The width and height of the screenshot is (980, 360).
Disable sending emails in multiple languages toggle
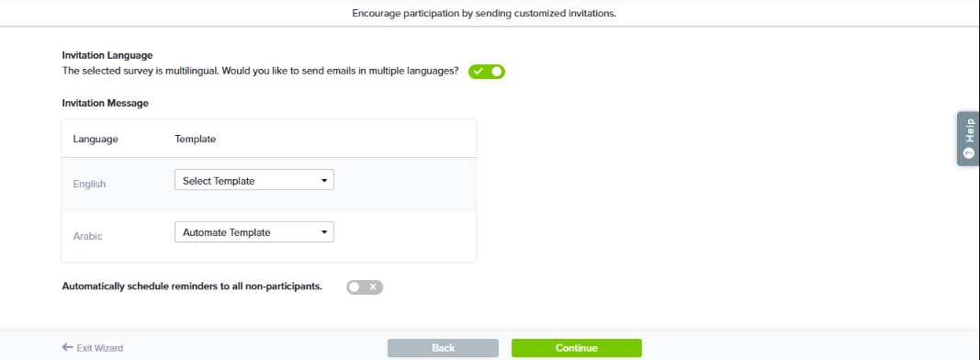[x=487, y=72]
